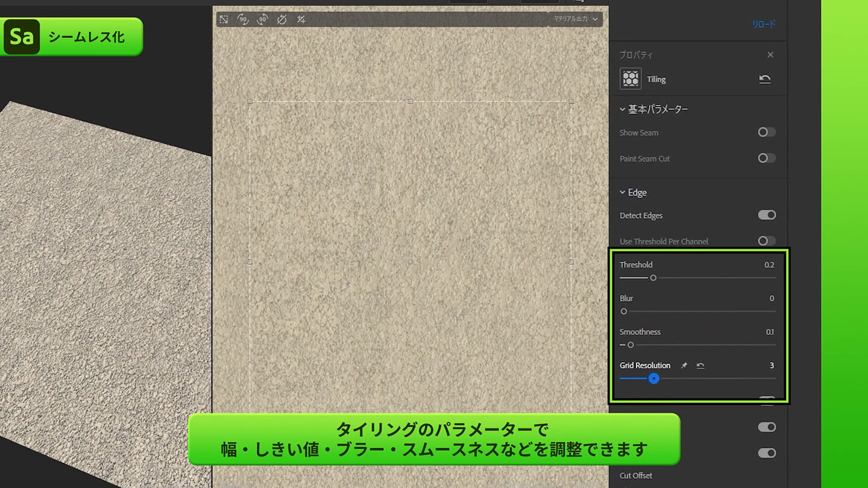This screenshot has height=488, width=868.
Task: Pin the Grid Resolution parameter
Action: (684, 366)
